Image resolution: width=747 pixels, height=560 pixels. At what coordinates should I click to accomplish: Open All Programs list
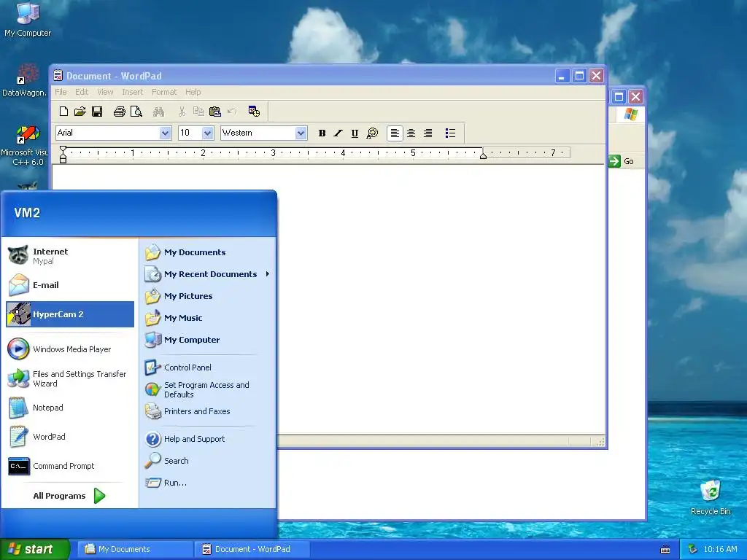[x=69, y=496]
